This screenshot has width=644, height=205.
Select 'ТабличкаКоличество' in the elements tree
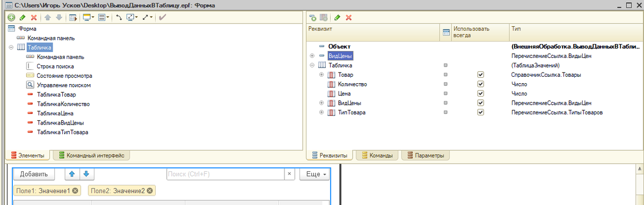[63, 104]
